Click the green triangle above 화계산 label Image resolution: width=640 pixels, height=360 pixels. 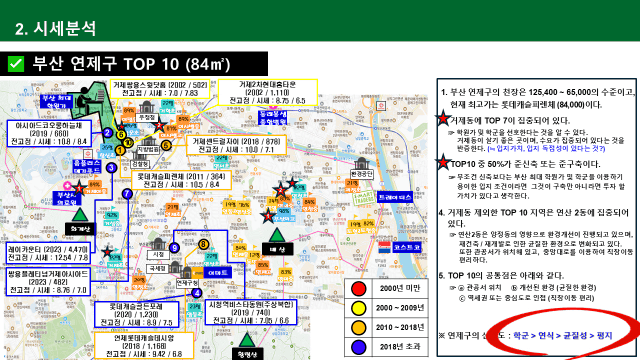coord(80,215)
